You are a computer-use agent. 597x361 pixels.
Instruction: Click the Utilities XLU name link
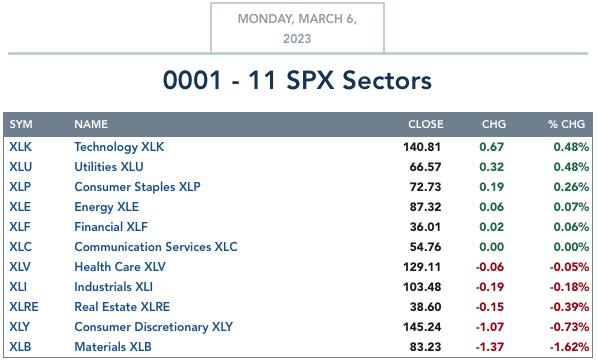point(109,167)
